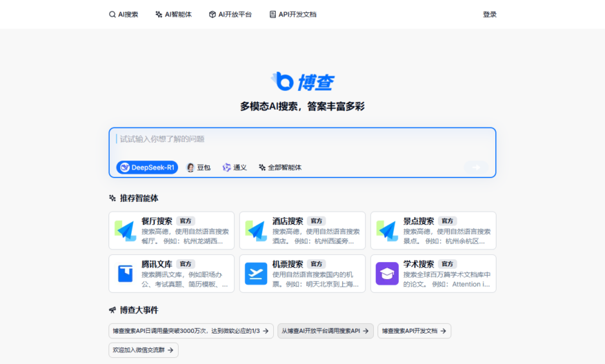
Task: Click the AI智能体 sparkle icon in nav
Action: point(159,14)
